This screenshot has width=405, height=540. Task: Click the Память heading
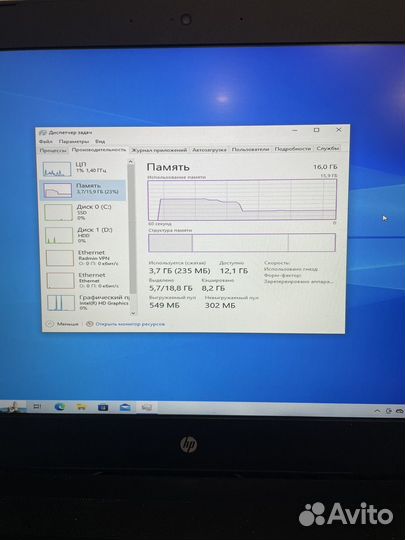point(168,167)
